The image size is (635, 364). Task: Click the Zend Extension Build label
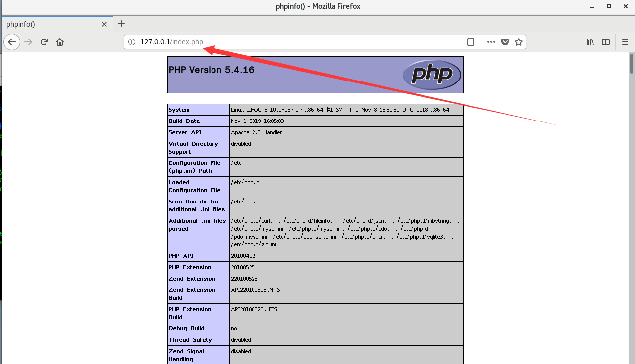coord(192,294)
